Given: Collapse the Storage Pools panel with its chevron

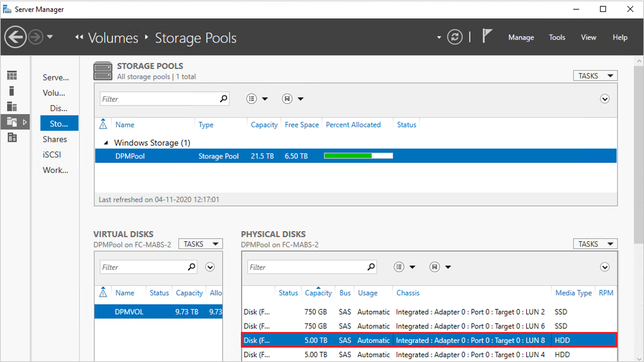Looking at the screenshot, I should coord(605,98).
